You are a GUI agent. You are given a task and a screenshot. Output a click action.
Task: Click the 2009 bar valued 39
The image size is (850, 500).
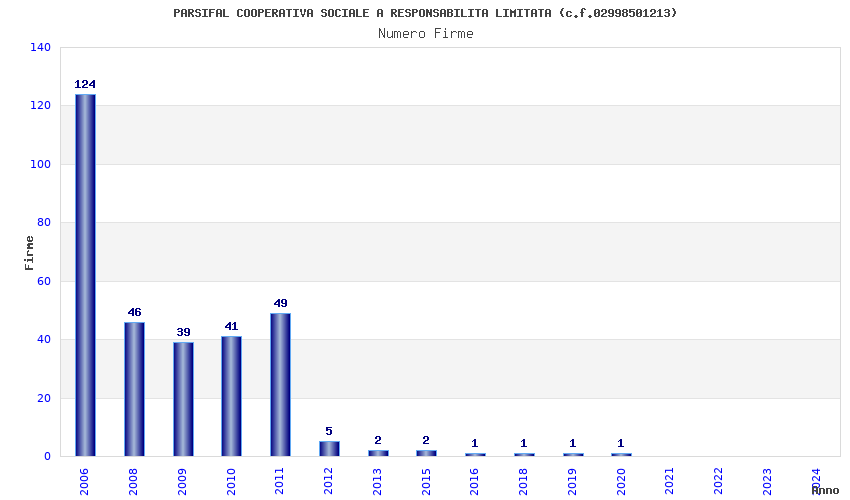[x=183, y=399]
